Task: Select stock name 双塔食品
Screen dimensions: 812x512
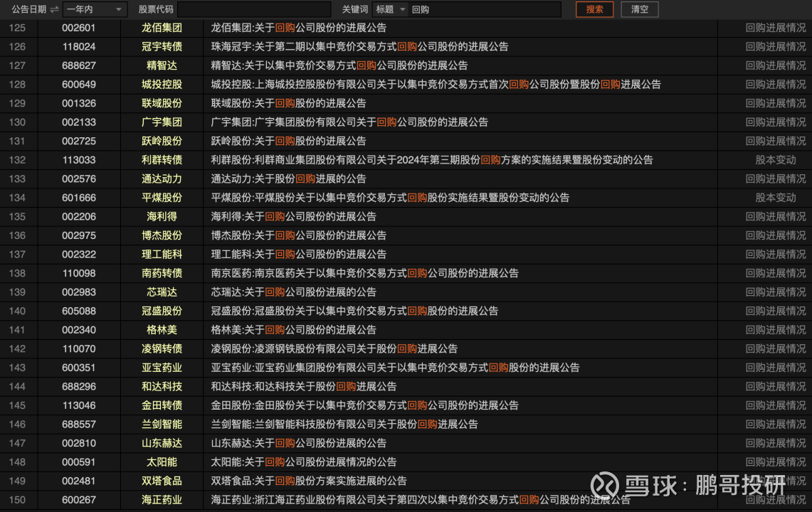Action: (x=162, y=481)
